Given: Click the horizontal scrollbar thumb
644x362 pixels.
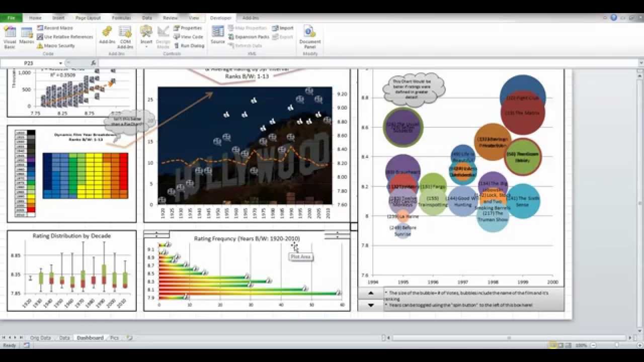Looking at the screenshot, I should [x=509, y=338].
